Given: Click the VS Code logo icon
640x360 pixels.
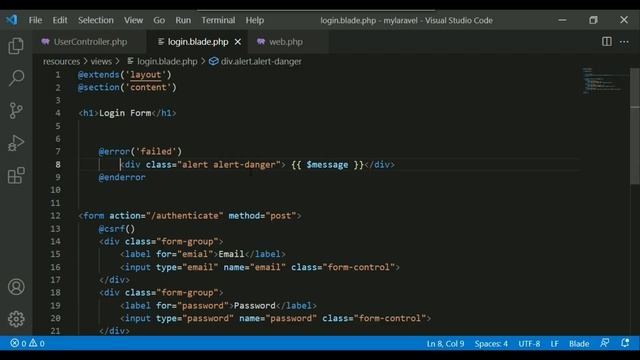Looking at the screenshot, I should [11, 20].
